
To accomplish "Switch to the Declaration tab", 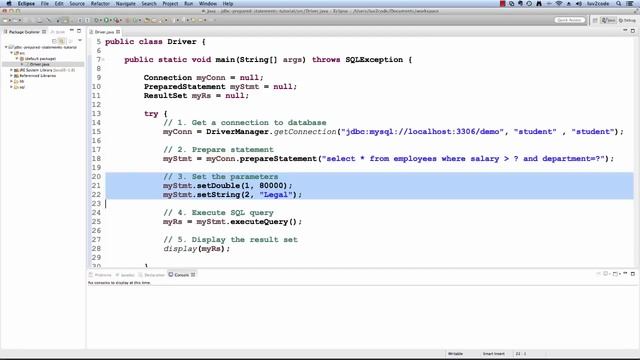I will (152, 275).
